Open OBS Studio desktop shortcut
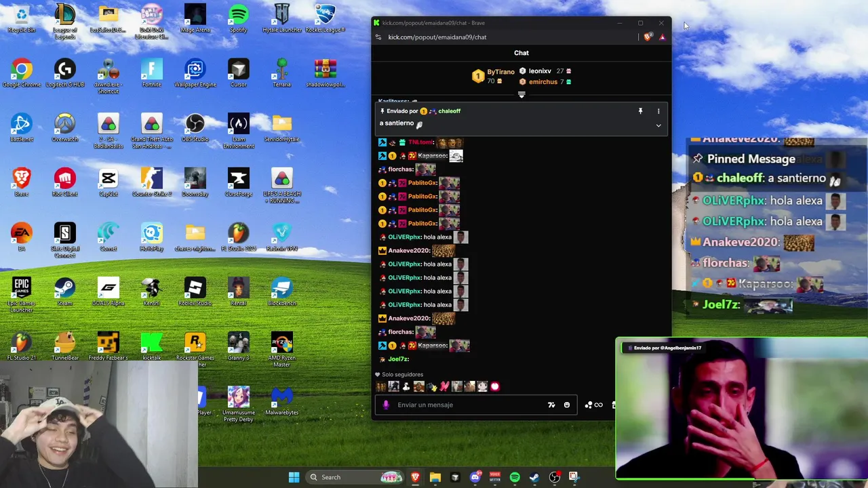The width and height of the screenshot is (868, 488). coord(195,128)
